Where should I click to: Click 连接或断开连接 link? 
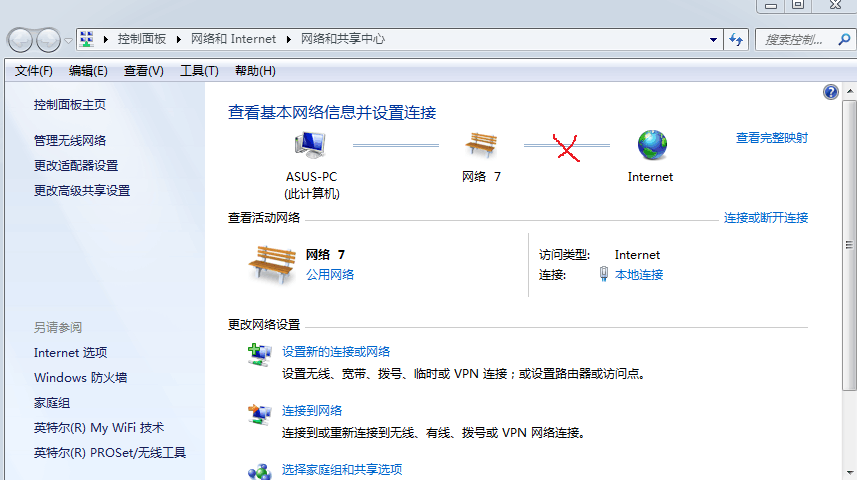point(766,218)
